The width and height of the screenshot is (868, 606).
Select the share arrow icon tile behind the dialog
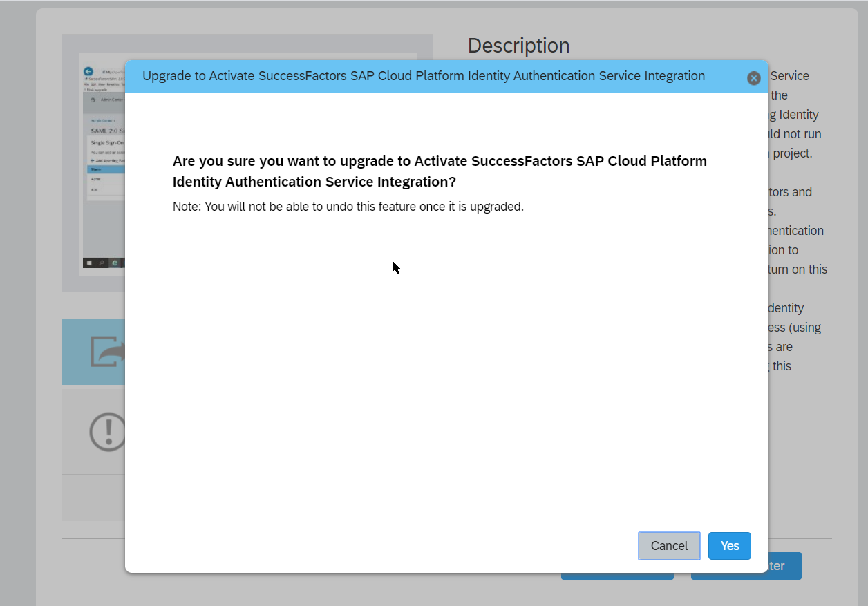click(93, 351)
